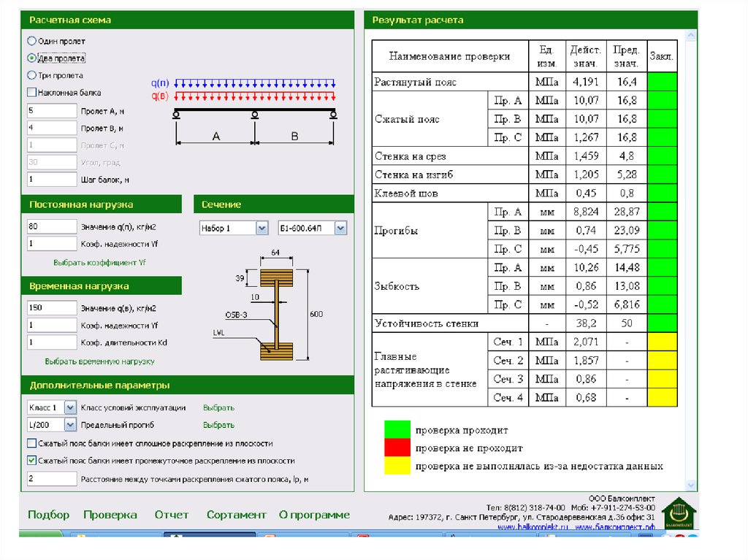The height and width of the screenshot is (560, 748).
Task: Open the 'Отчет' report menu
Action: coord(172,515)
